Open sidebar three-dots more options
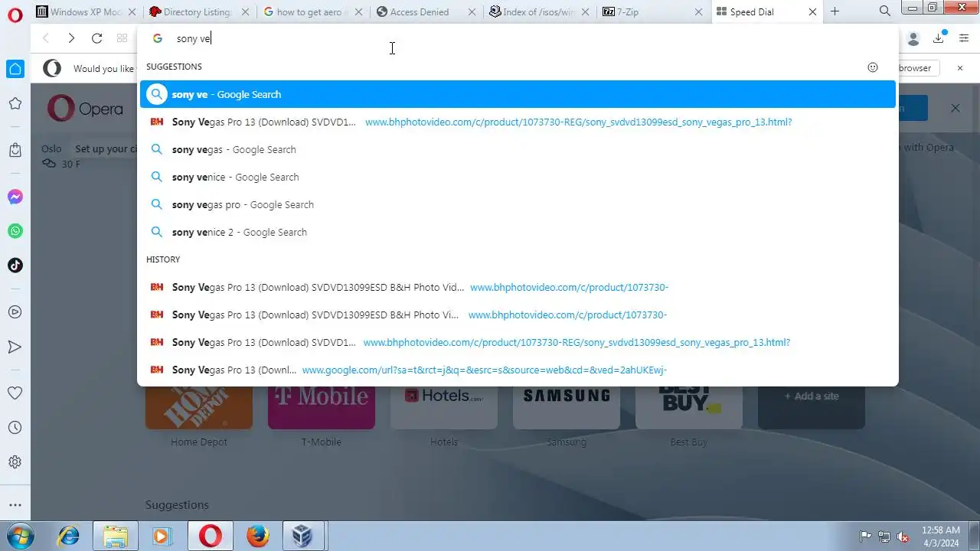980x551 pixels. click(15, 505)
